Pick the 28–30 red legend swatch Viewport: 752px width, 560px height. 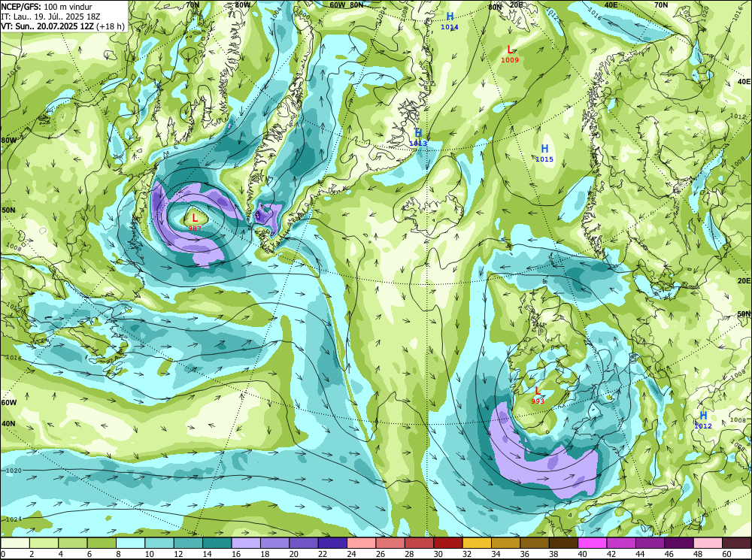pos(419,543)
